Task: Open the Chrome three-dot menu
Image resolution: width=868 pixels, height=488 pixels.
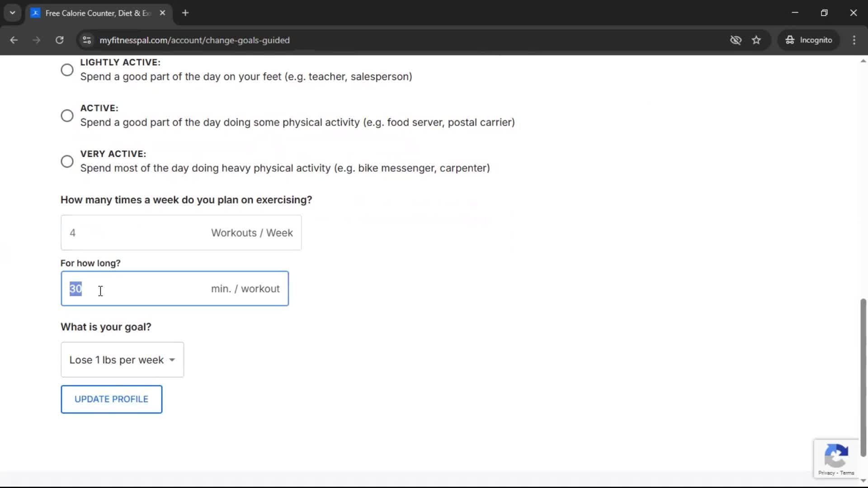Action: 854,40
